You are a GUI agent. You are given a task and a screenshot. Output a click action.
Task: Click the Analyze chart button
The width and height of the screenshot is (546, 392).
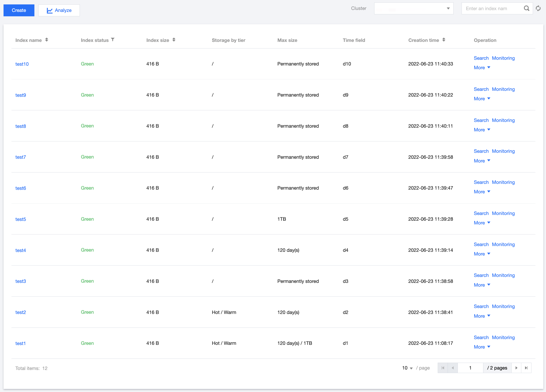click(x=59, y=10)
